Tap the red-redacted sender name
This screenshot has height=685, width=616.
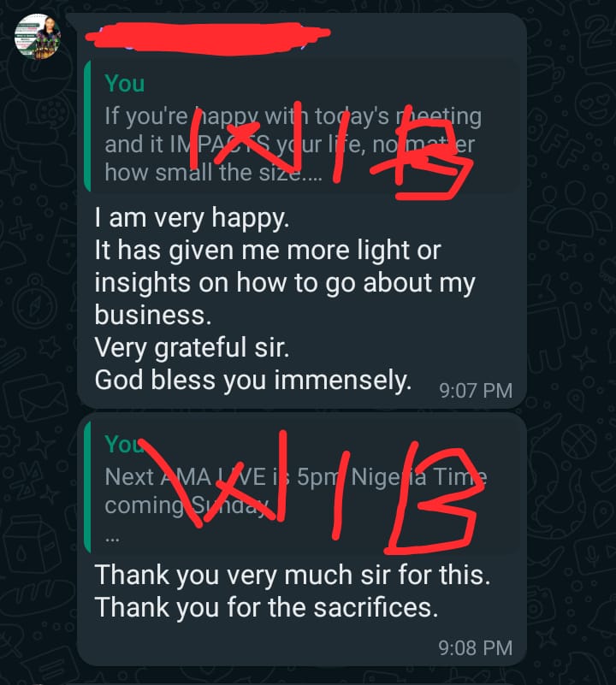coord(208,38)
